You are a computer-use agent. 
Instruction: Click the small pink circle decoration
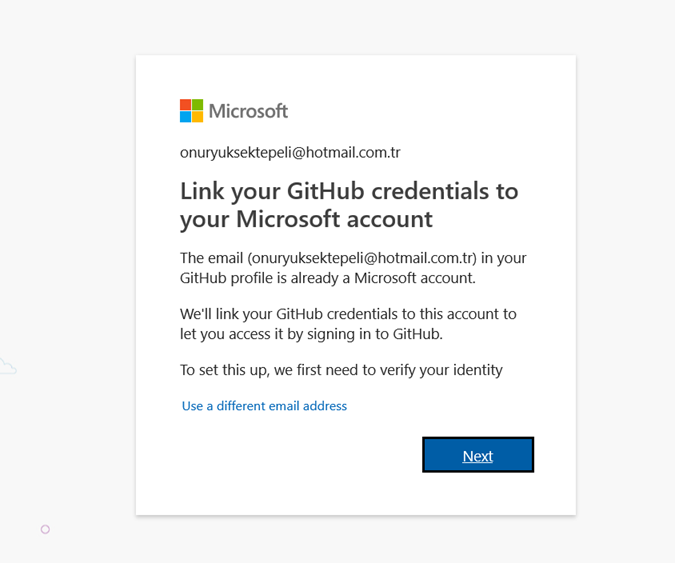tap(45, 529)
